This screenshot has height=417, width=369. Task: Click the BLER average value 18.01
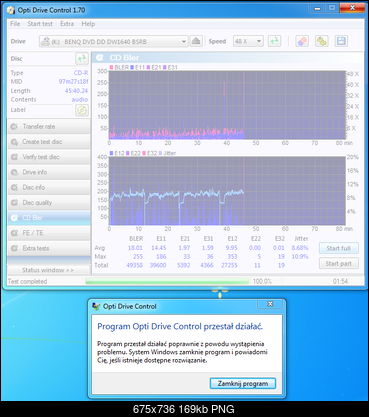coord(135,248)
